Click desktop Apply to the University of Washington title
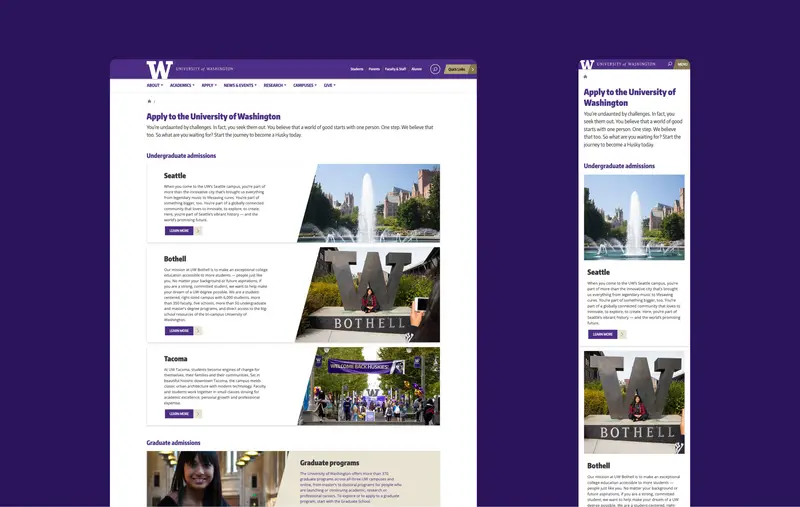This screenshot has height=507, width=800. pyautogui.click(x=213, y=116)
